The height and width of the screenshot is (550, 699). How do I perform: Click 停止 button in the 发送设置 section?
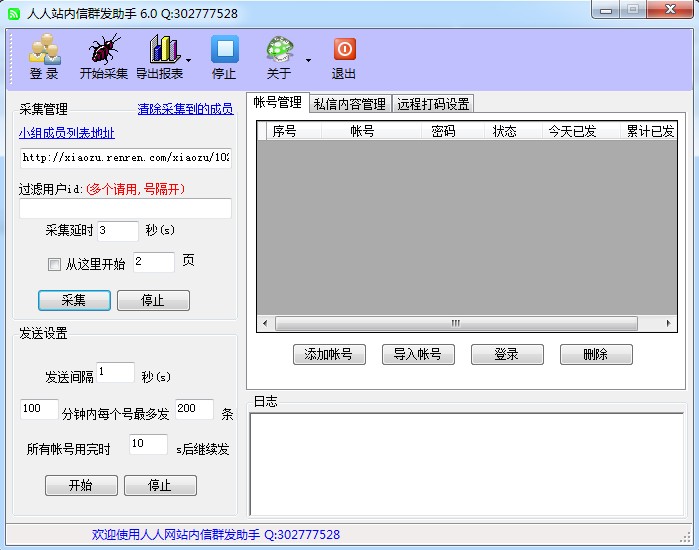coord(160,485)
